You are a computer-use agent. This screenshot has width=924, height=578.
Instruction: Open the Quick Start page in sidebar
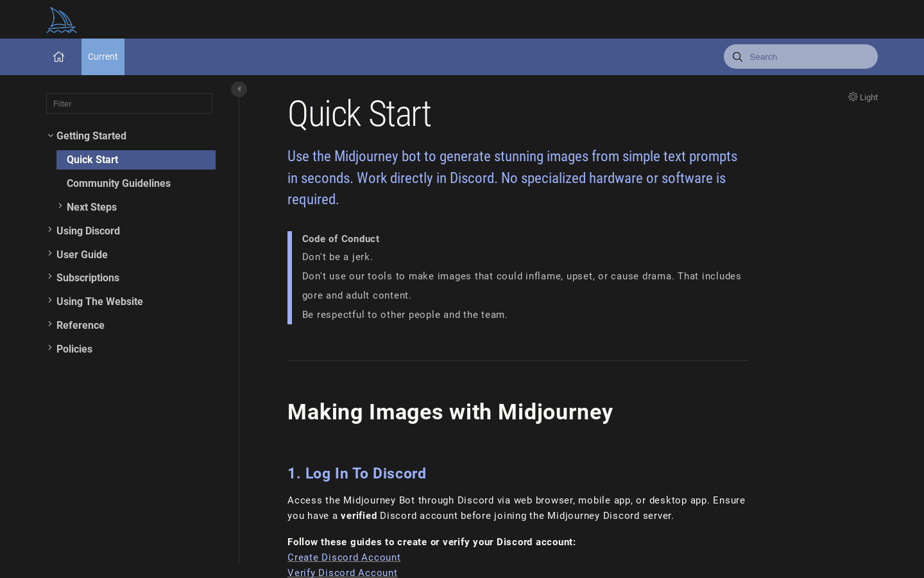(x=92, y=159)
